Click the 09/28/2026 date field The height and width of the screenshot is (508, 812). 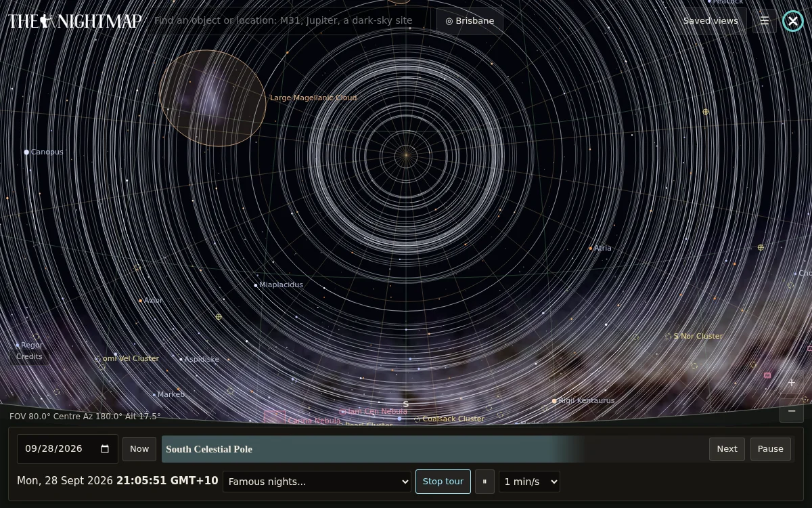(x=68, y=449)
